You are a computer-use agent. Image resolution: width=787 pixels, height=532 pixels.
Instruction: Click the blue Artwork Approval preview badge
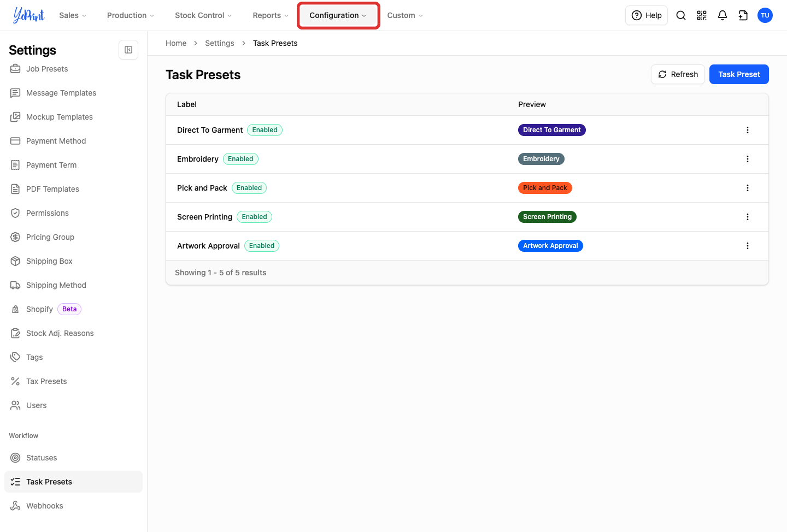550,246
